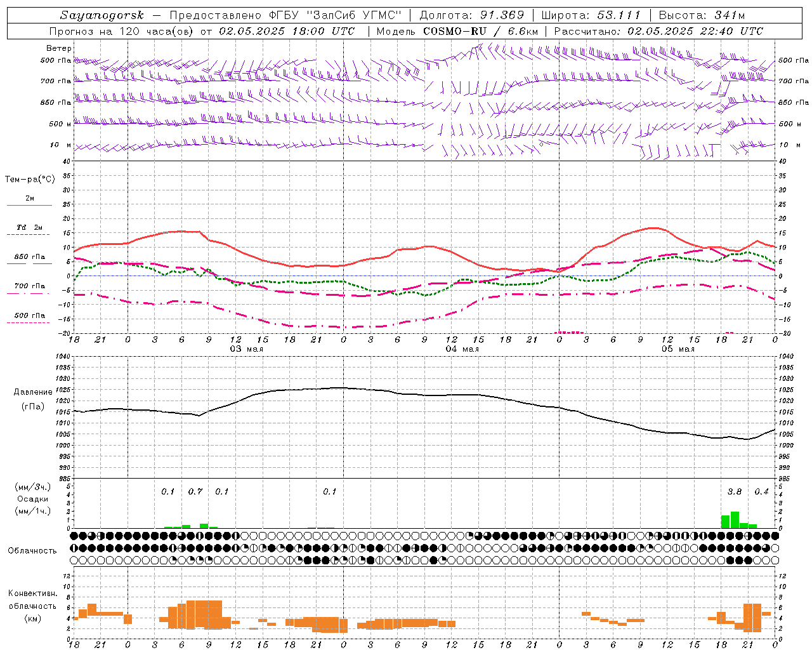Click the green dashed Td 2м legend line
The image size is (812, 650).
click(29, 235)
